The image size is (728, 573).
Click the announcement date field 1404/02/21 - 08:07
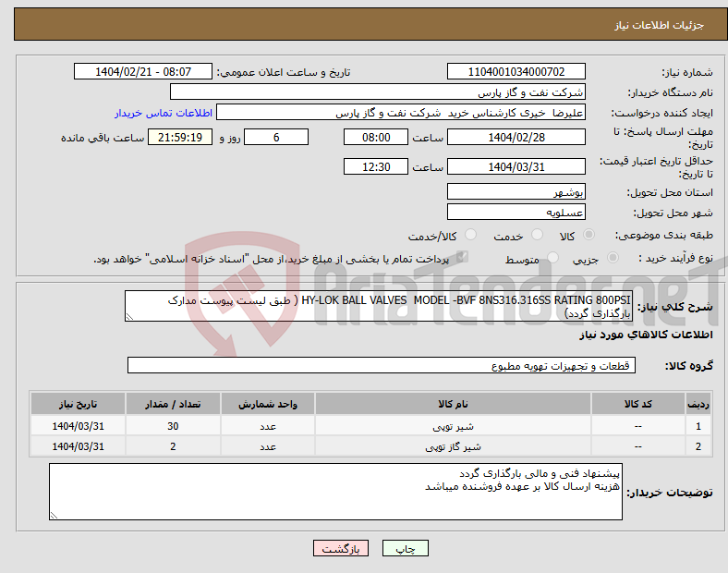click(x=143, y=72)
